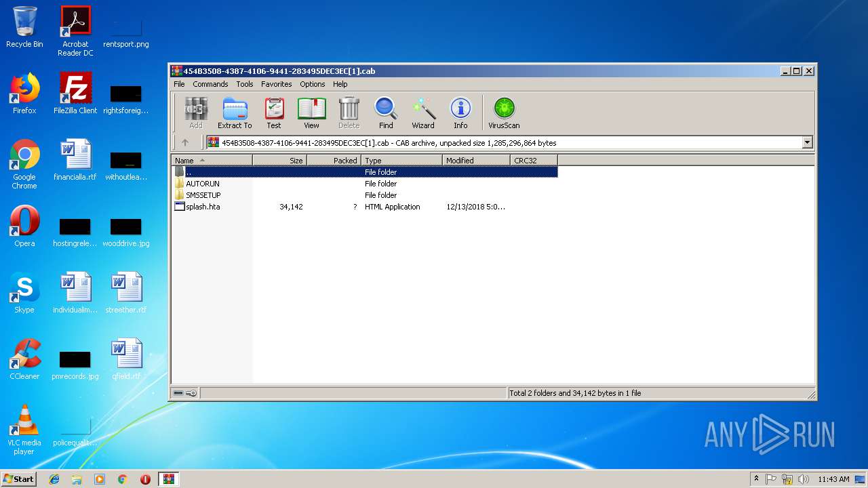Image resolution: width=868 pixels, height=488 pixels.
Task: Sort by CRC32 column header
Action: [534, 161]
